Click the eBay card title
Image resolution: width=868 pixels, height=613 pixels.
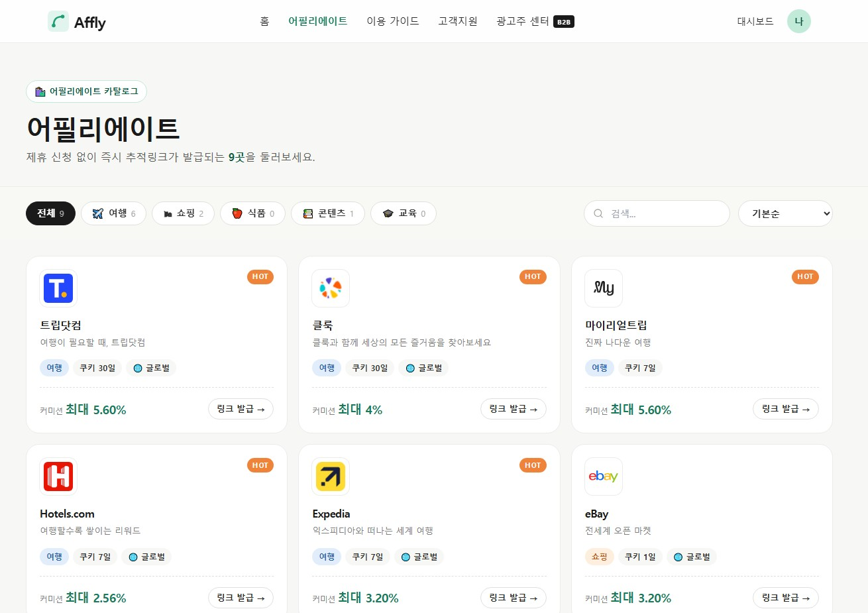596,514
